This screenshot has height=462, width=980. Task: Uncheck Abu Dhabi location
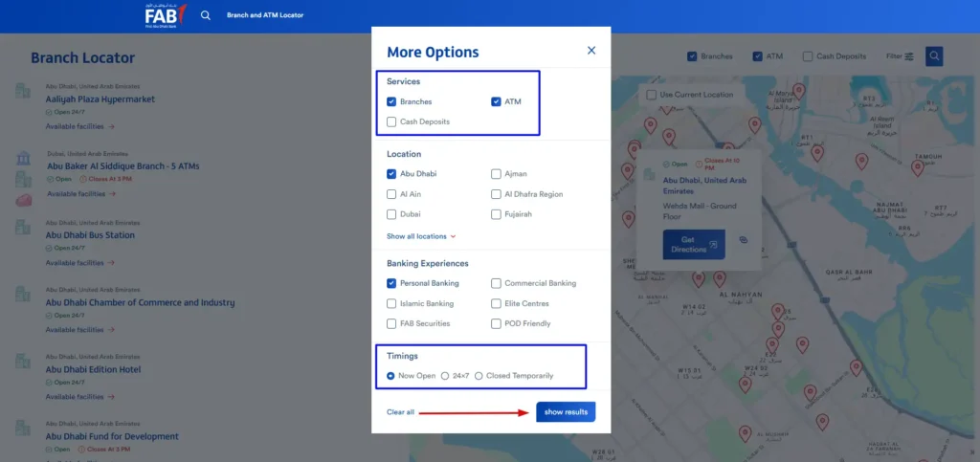click(x=391, y=173)
